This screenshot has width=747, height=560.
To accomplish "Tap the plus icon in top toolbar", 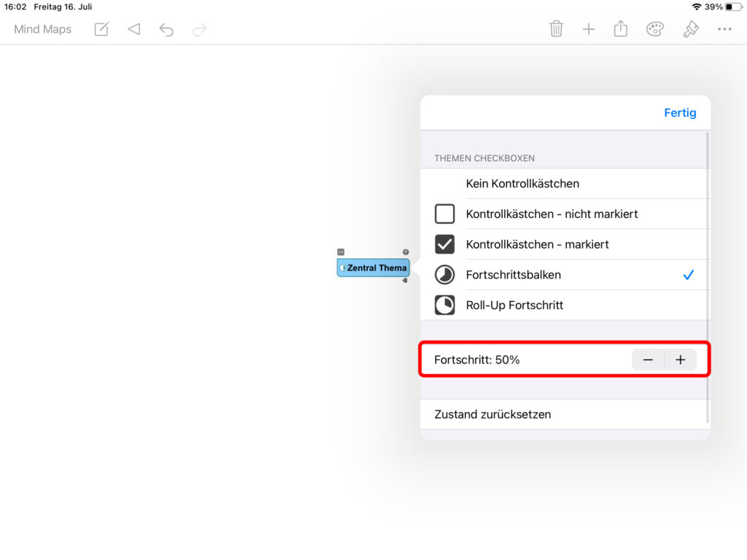I will (589, 29).
